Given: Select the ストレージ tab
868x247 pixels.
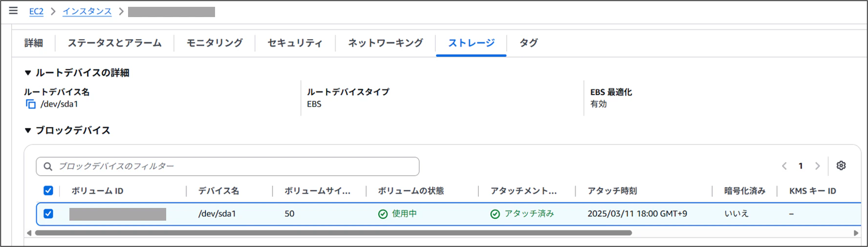Looking at the screenshot, I should coord(471,43).
